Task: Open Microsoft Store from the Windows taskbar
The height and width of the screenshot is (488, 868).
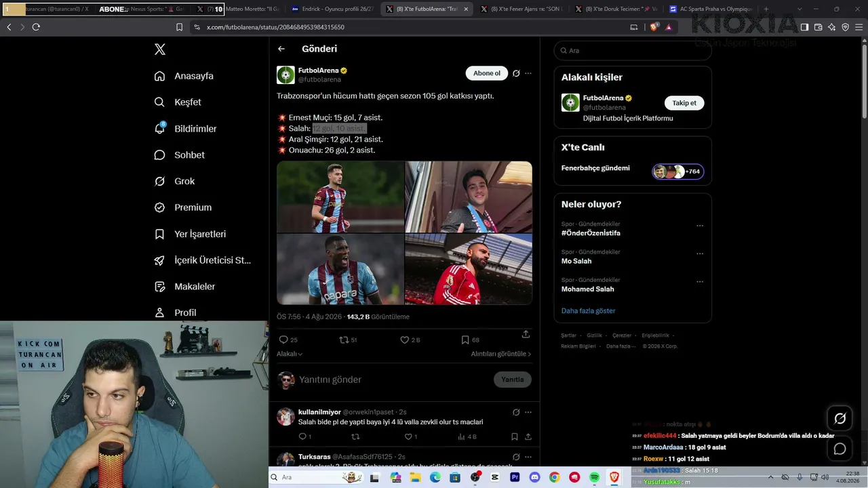Action: (x=455, y=477)
